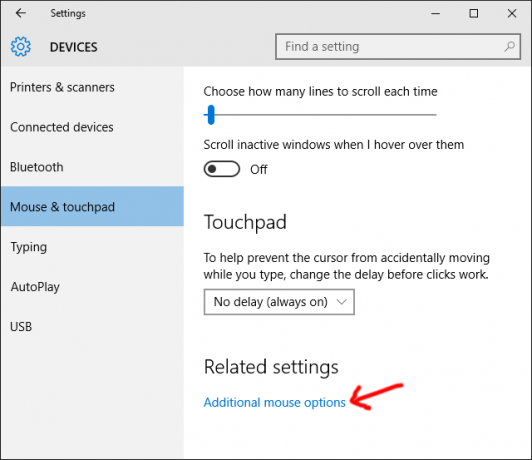Open the touchpad delay dropdown
The height and width of the screenshot is (460, 532).
(279, 302)
